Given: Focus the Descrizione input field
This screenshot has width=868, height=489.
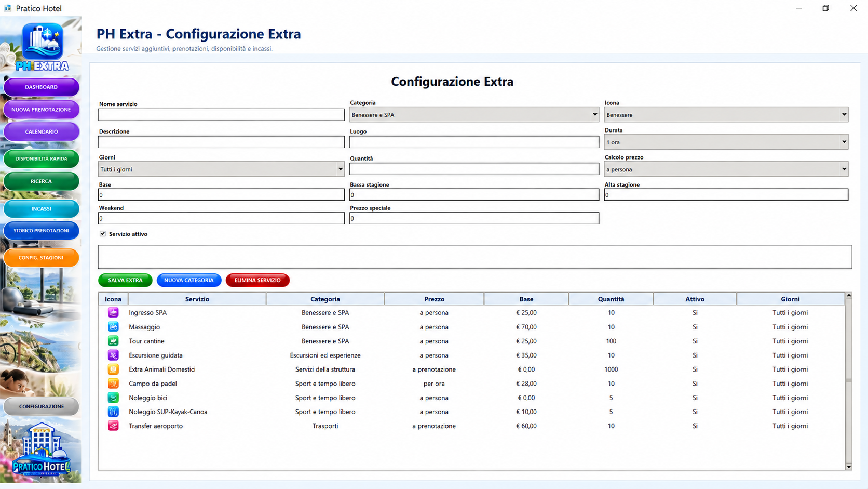Looking at the screenshot, I should coord(221,142).
